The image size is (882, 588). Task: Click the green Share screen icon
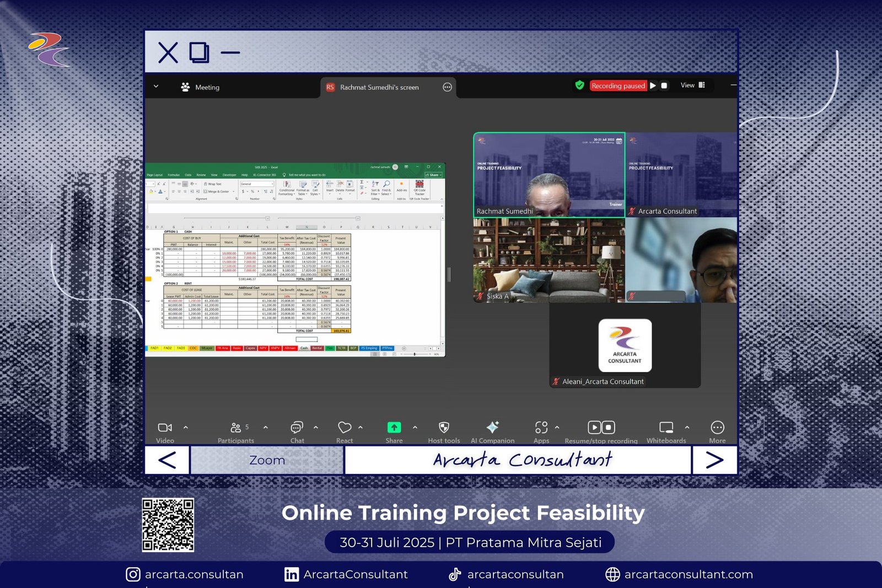394,428
